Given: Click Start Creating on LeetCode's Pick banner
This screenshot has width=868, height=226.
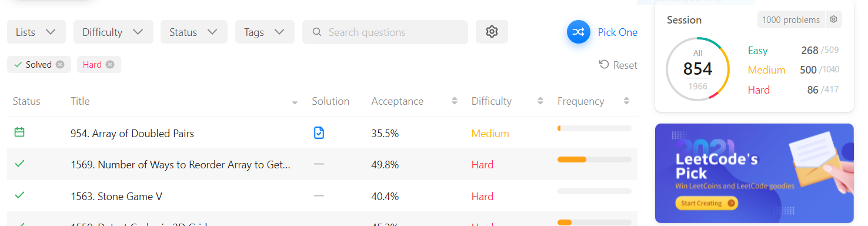Looking at the screenshot, I should 706,203.
